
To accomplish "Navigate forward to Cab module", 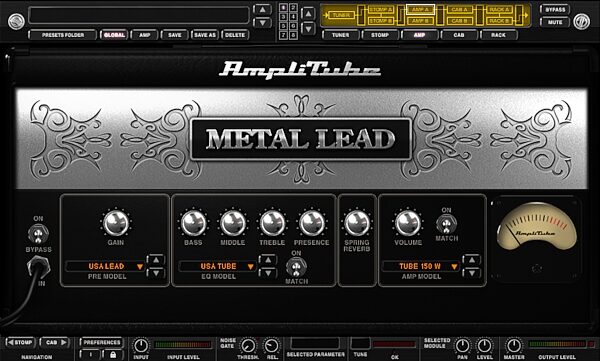I will point(55,342).
